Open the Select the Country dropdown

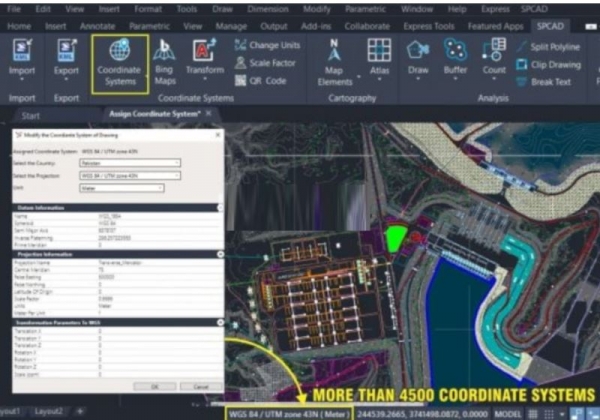tap(130, 163)
